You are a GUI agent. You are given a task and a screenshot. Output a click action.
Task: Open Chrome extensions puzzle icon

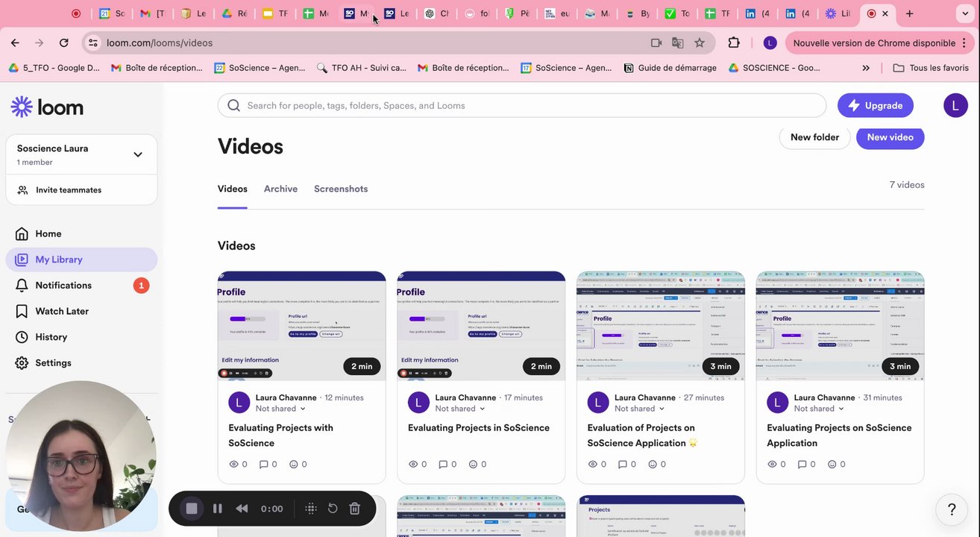coord(734,43)
